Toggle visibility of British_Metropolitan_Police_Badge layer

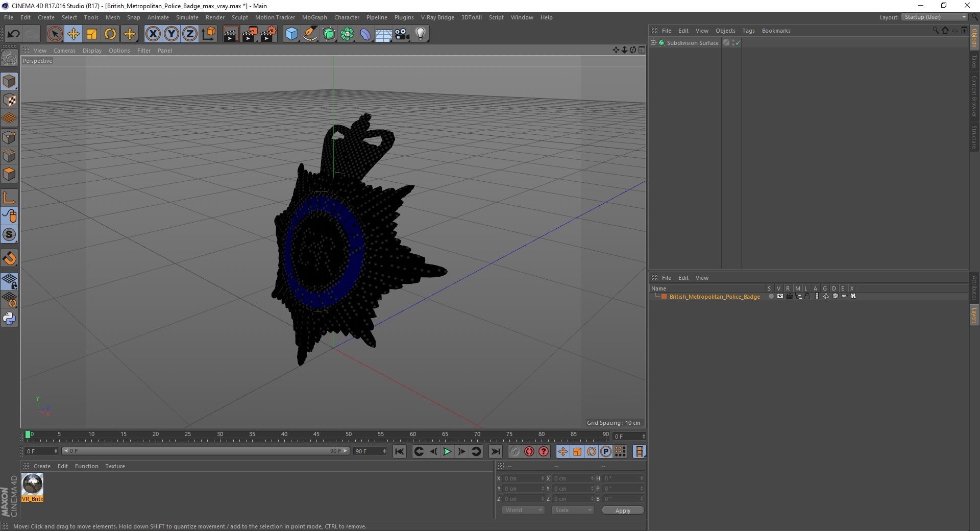click(x=780, y=296)
